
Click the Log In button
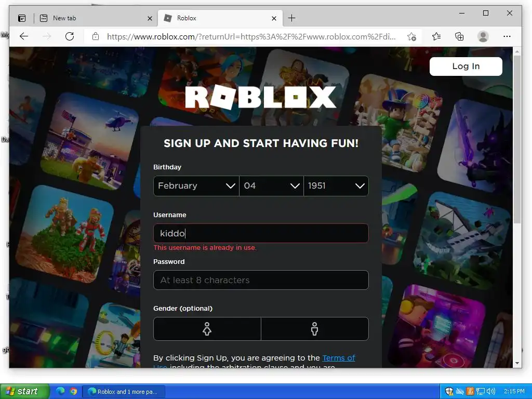[466, 66]
